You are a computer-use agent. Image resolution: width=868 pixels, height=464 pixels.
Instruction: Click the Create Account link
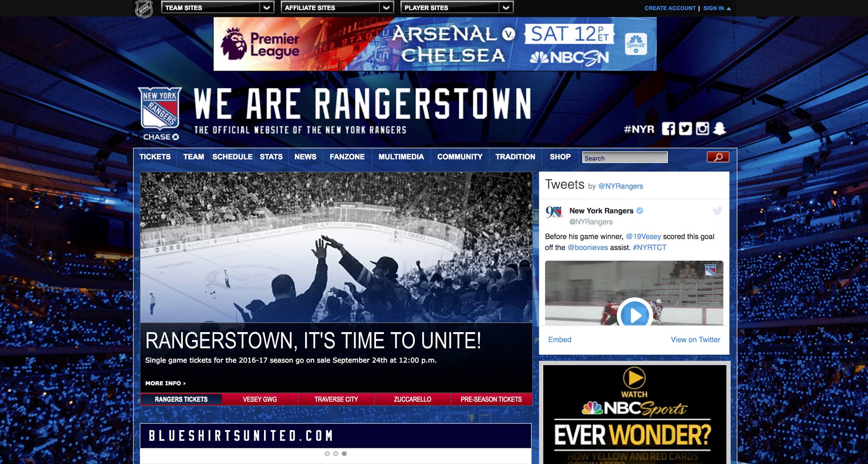pos(670,8)
